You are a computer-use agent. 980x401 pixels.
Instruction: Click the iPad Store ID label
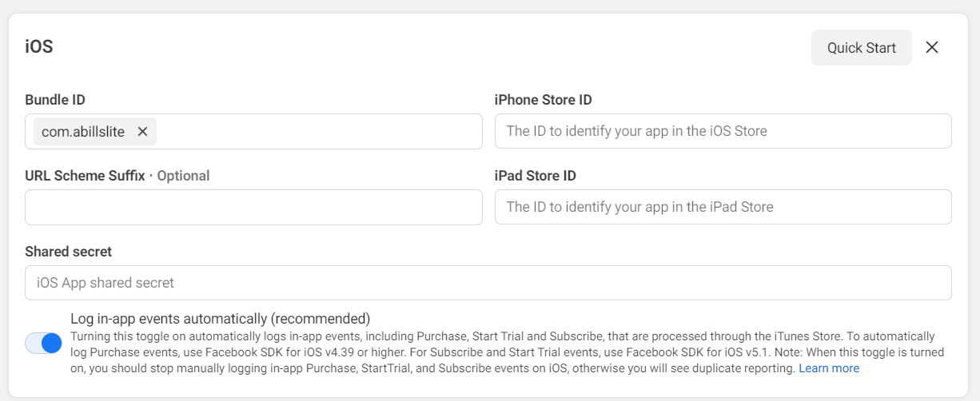tap(536, 176)
